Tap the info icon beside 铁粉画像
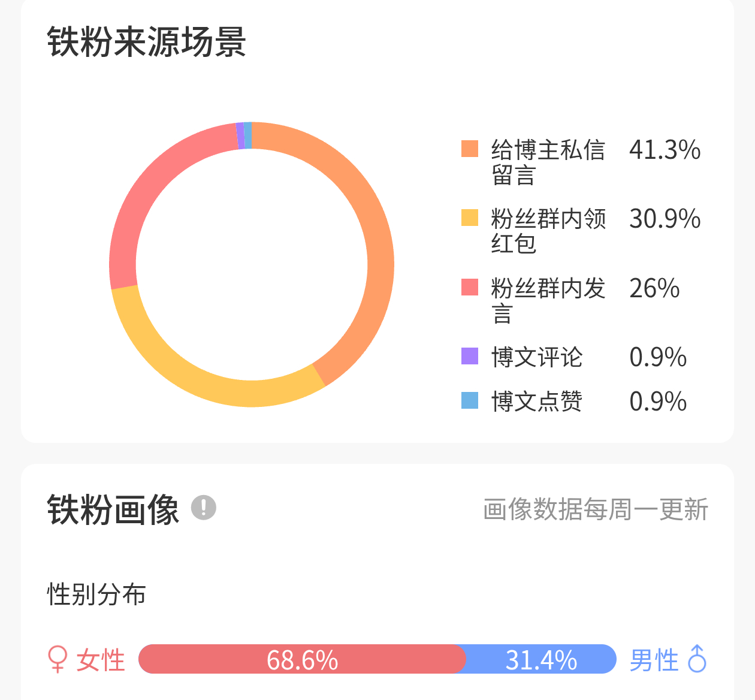755x700 pixels. pos(204,508)
